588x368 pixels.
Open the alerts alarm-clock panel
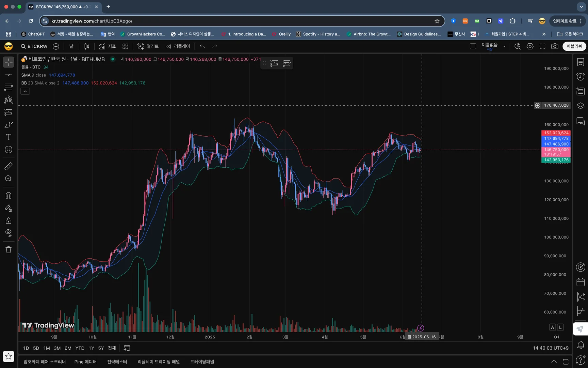[581, 77]
